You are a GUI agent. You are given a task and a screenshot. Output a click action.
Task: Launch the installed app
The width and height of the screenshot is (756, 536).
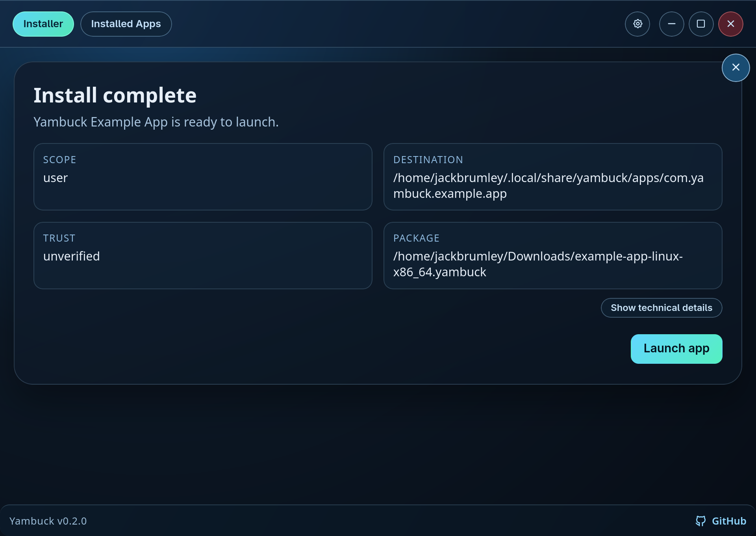click(x=676, y=349)
